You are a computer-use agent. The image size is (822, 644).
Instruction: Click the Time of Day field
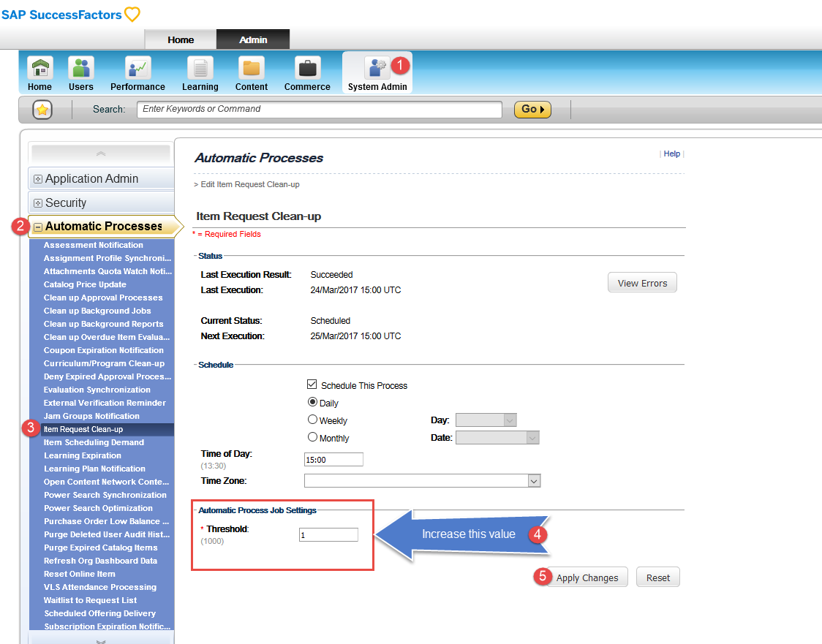point(333,460)
